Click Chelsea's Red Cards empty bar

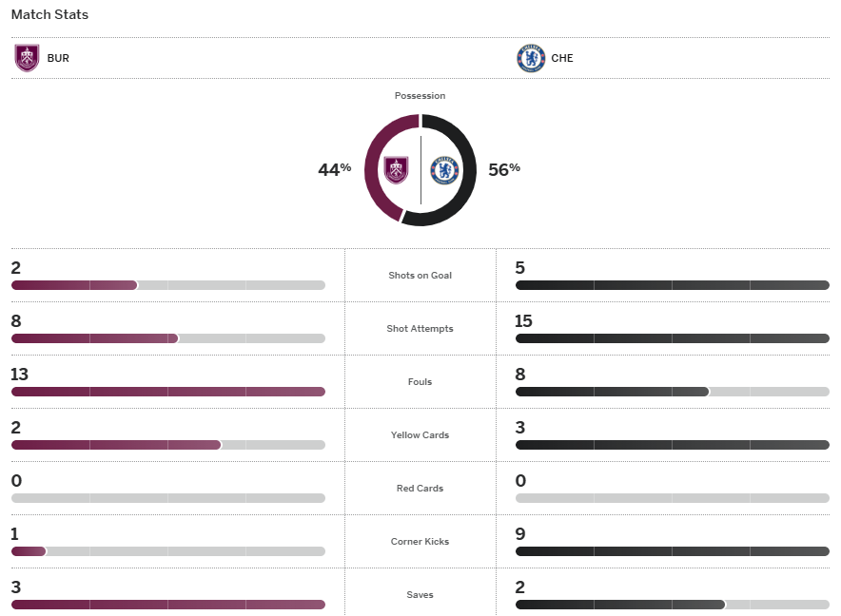672,498
